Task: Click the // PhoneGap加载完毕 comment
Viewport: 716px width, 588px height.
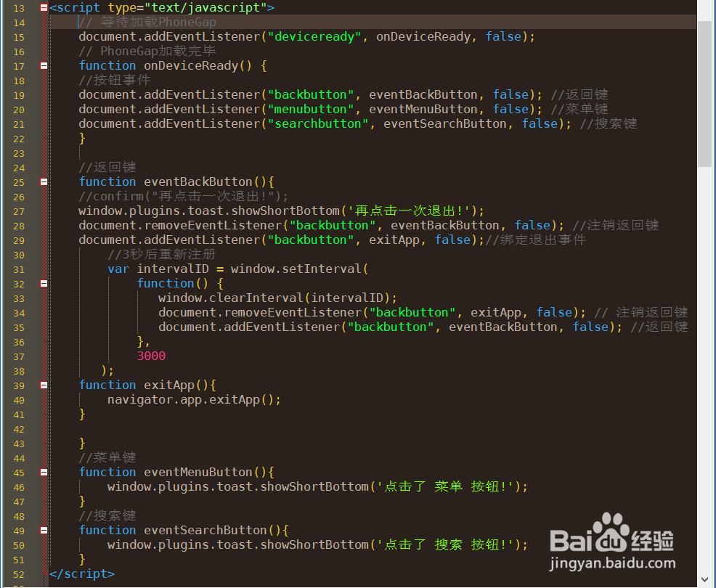Action: point(147,51)
